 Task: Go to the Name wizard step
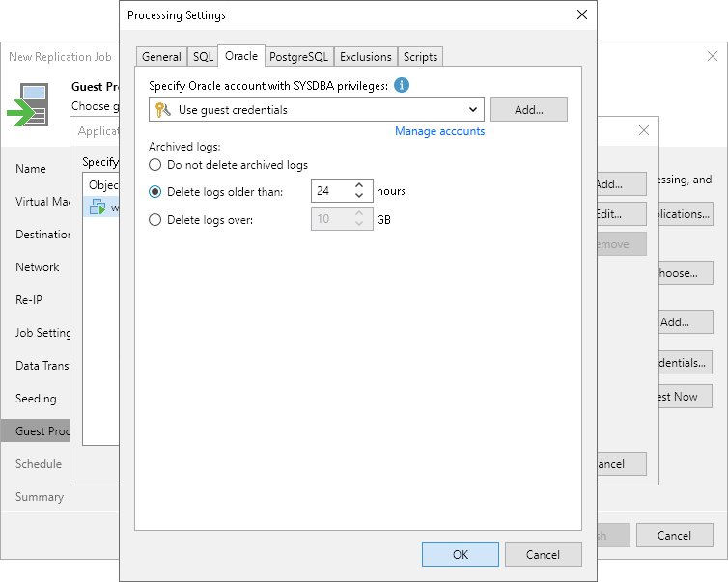pos(31,169)
